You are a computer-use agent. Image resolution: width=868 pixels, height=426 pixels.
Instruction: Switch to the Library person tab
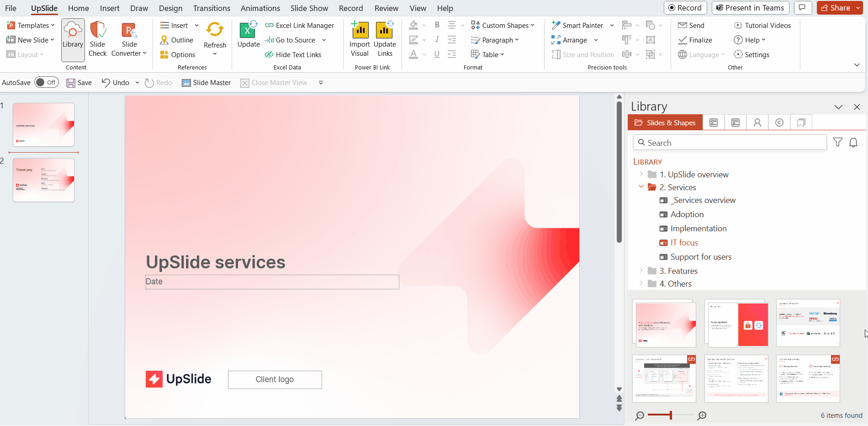coord(757,122)
